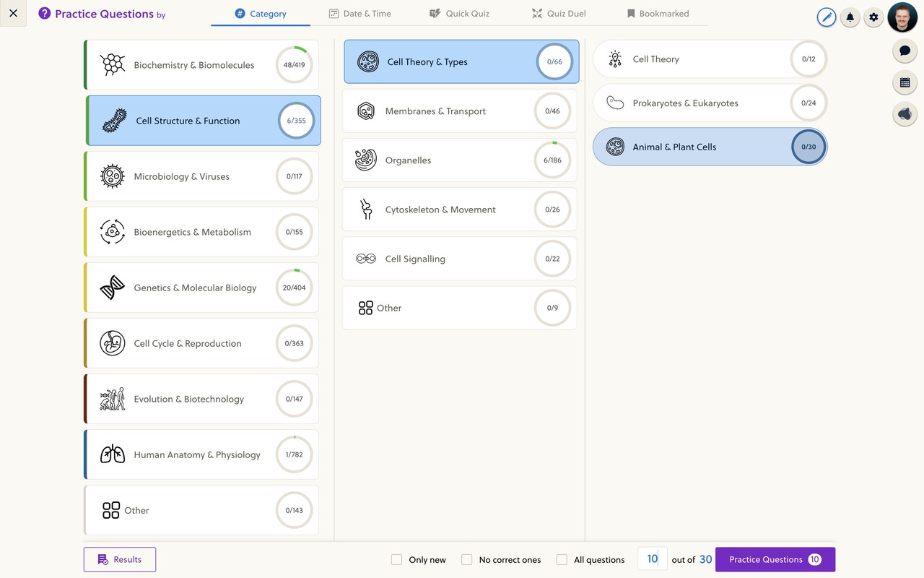
Task: Close the Practice Questions view with the X
Action: click(13, 13)
